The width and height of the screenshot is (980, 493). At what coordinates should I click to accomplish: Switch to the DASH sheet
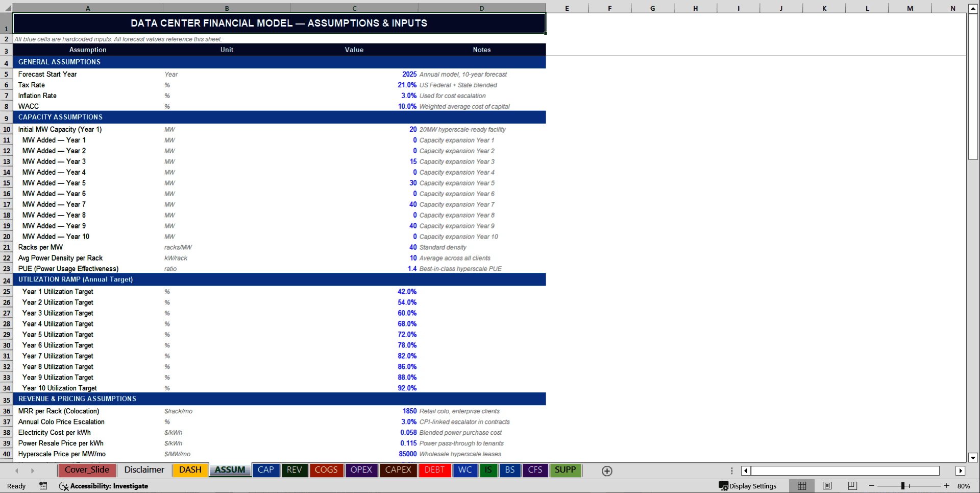coord(190,470)
